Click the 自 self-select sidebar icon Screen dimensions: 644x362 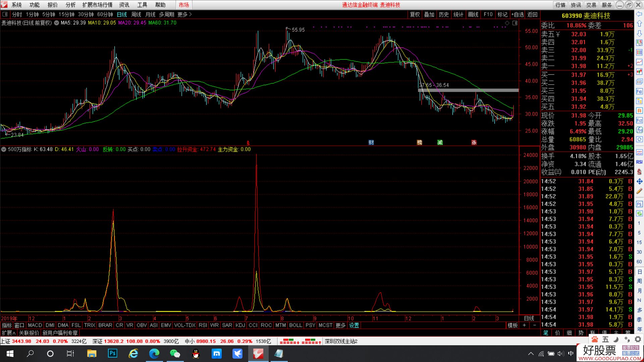639,110
